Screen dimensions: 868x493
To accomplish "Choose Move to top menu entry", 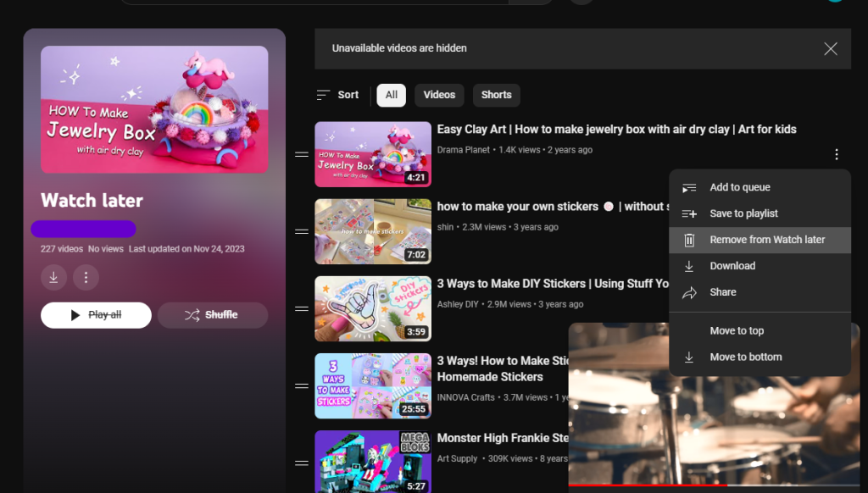I will [x=759, y=331].
